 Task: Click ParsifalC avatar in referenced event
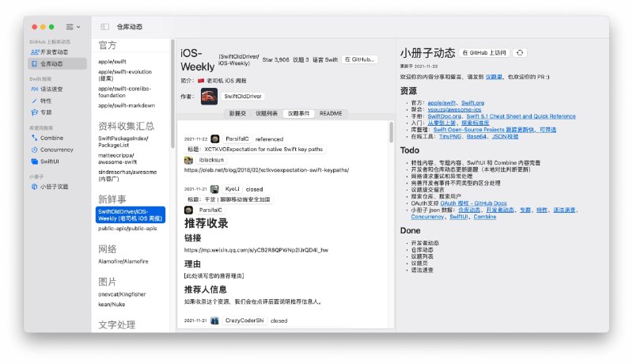[215, 138]
